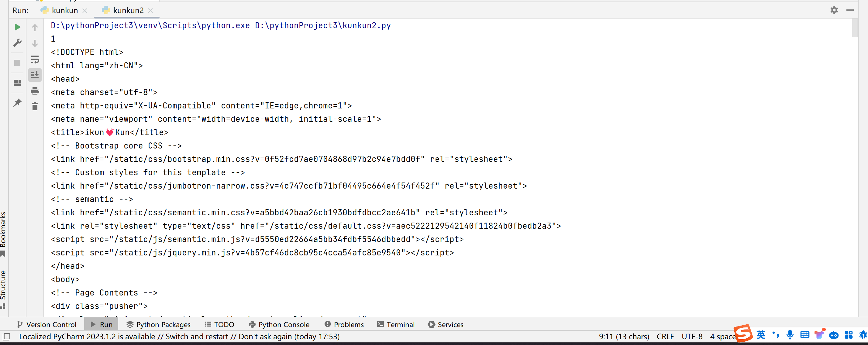Close the kunkun run tab
868x345 pixels.
pyautogui.click(x=85, y=11)
